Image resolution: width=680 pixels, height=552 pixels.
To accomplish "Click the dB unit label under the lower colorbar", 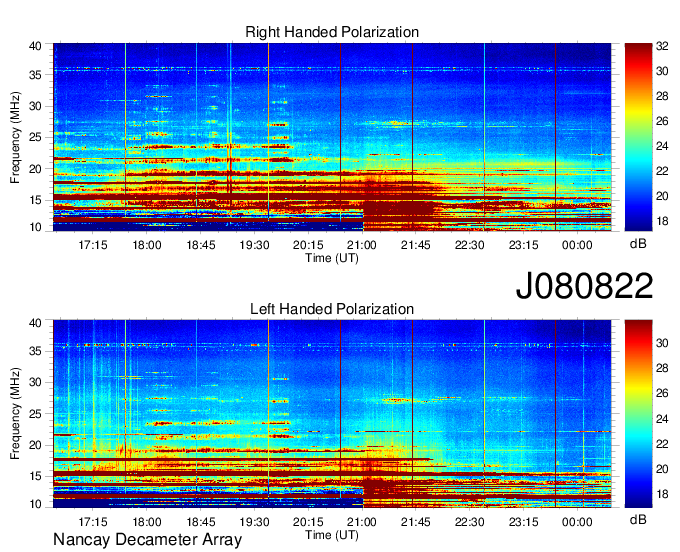I will pyautogui.click(x=638, y=519).
